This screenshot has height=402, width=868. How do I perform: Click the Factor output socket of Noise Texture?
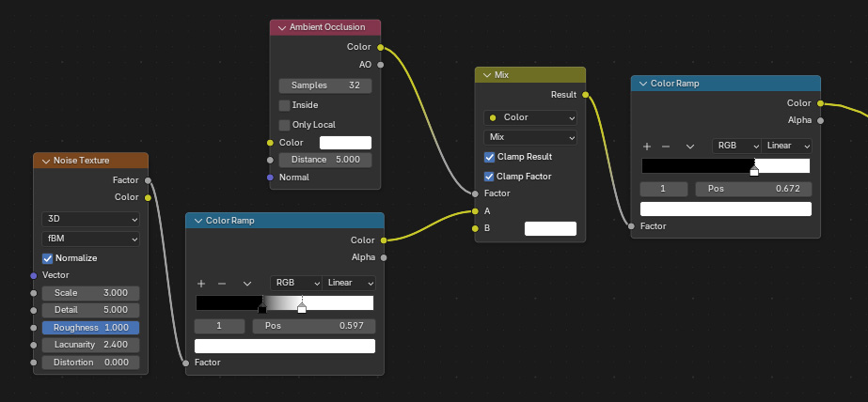click(x=148, y=180)
